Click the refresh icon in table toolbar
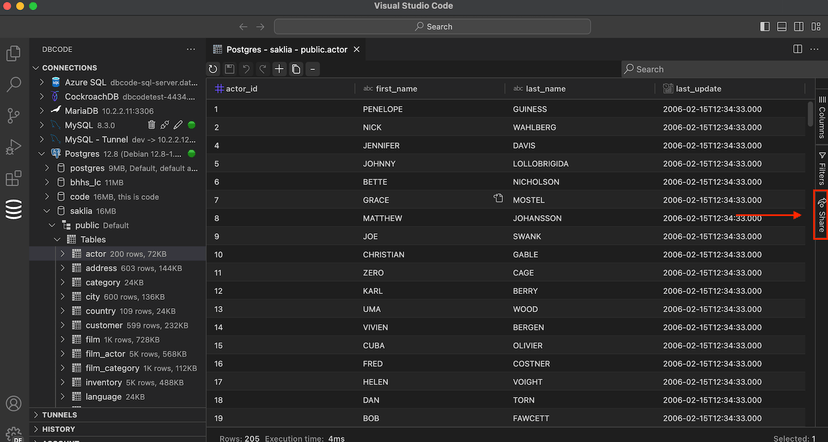 coord(213,69)
